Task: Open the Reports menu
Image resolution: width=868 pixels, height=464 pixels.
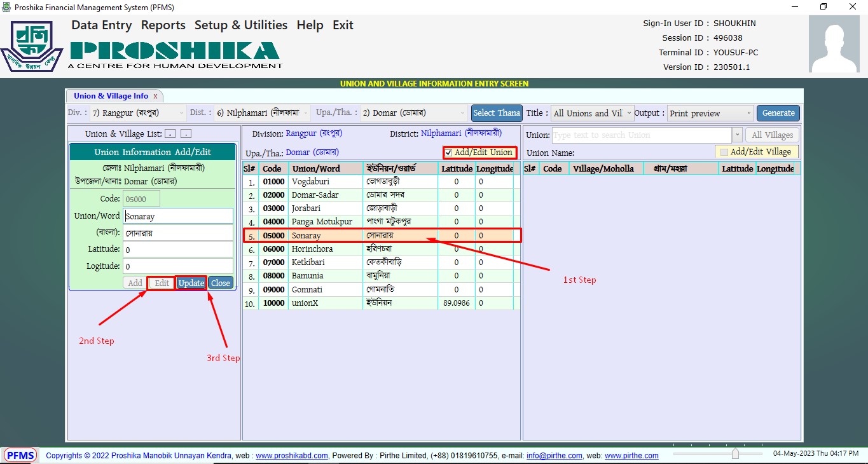Action: click(163, 25)
